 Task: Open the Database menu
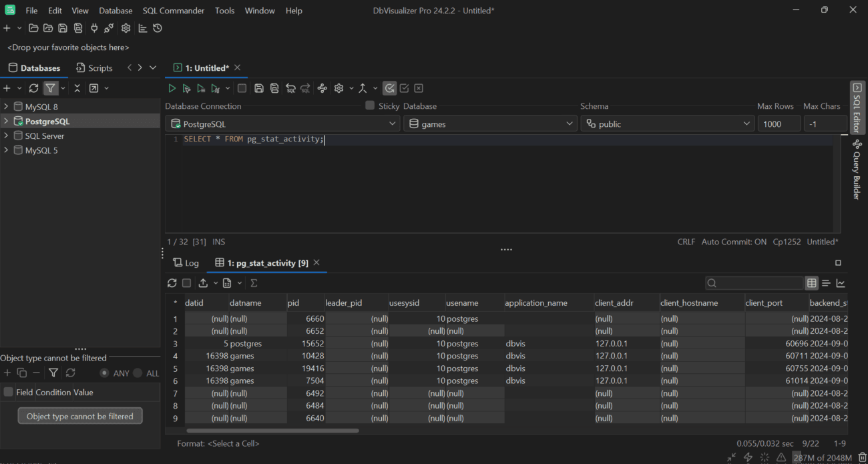pyautogui.click(x=116, y=11)
